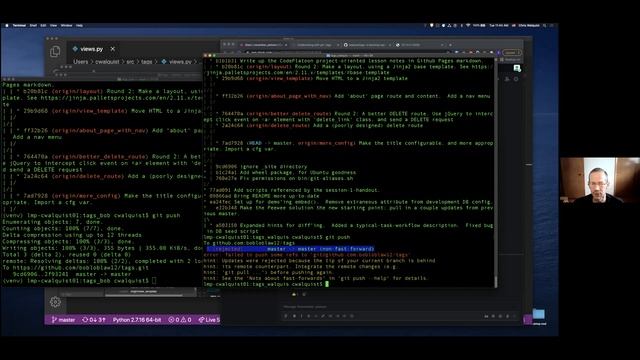Open the Help menu in menu bar

coord(79,25)
